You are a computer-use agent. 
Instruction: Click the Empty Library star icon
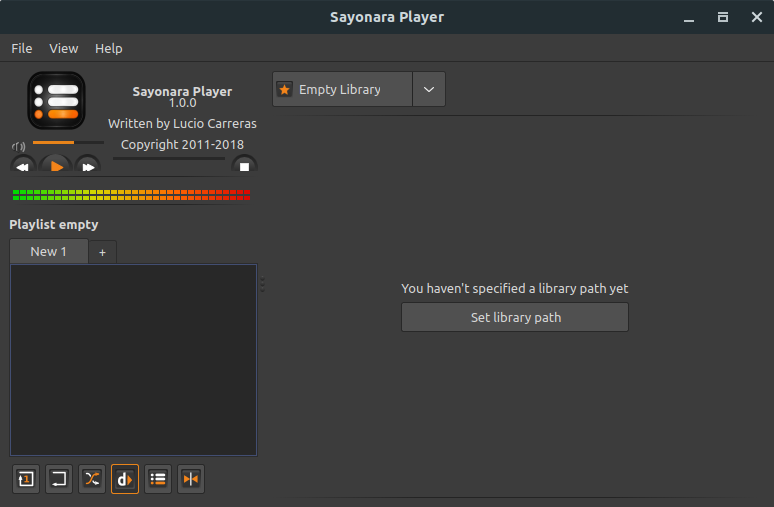click(284, 89)
